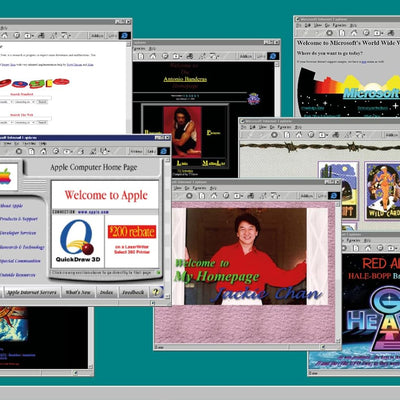Open Edit menu in Microsoft homepage window
The height and width of the screenshot is (400, 400).
click(308, 25)
